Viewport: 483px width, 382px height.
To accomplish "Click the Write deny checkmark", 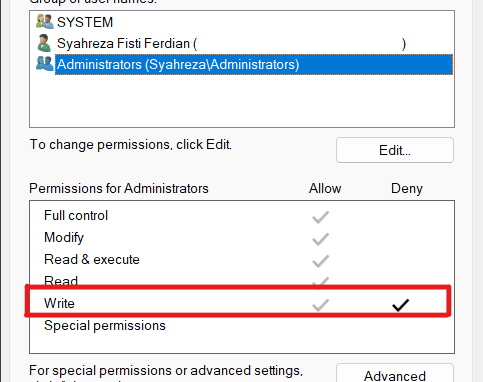I will pos(400,305).
